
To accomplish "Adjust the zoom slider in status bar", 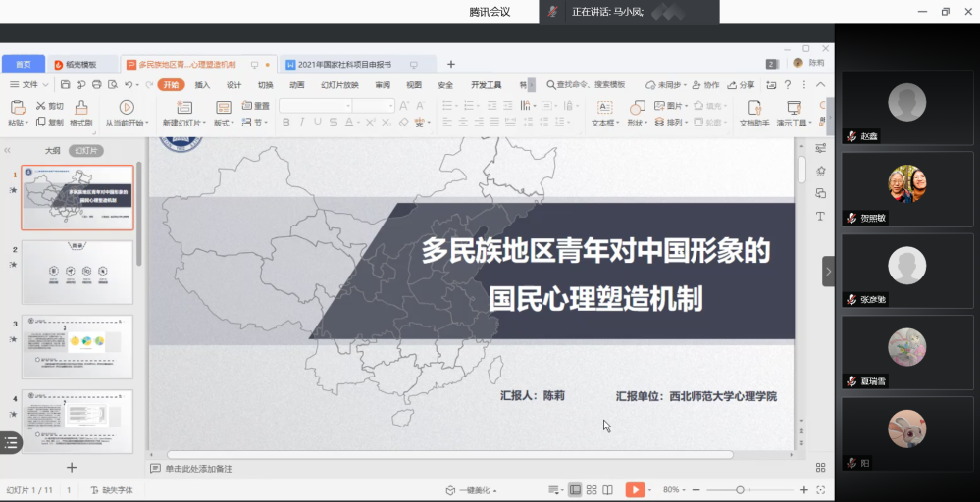I will point(740,489).
